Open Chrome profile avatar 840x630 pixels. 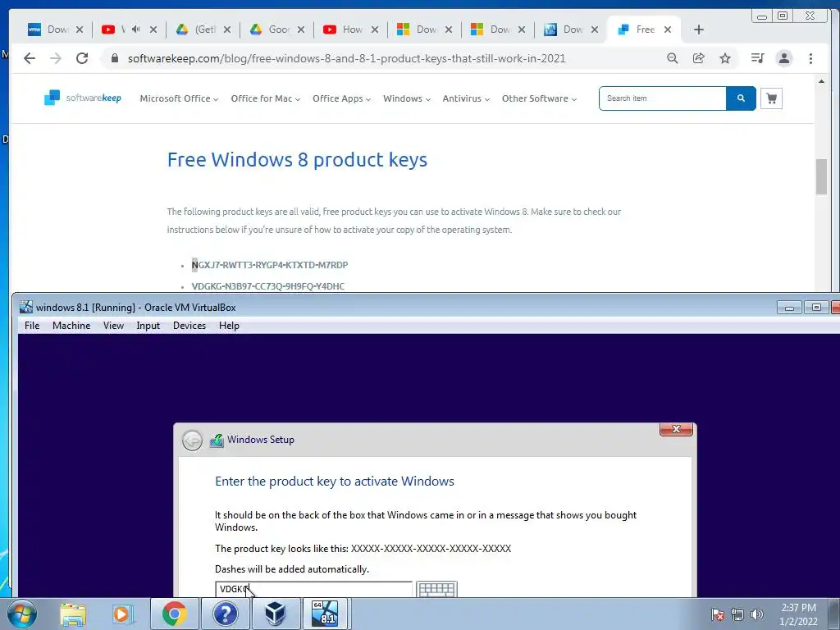(x=784, y=58)
